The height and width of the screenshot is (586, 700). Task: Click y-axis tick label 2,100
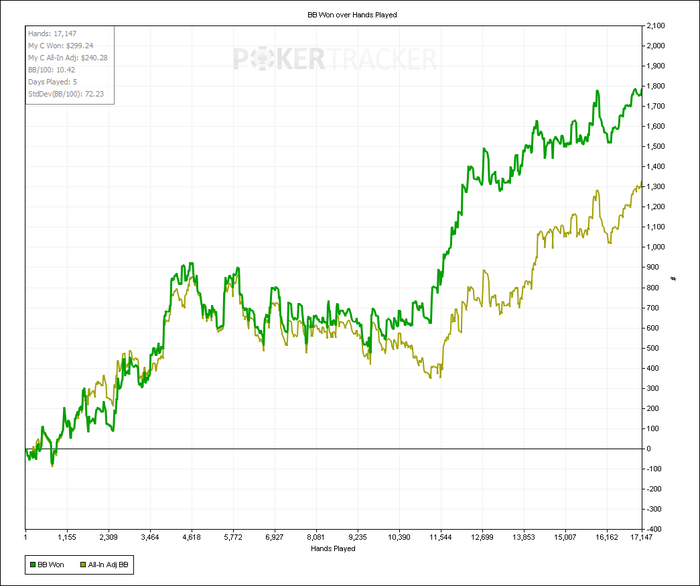pyautogui.click(x=656, y=25)
